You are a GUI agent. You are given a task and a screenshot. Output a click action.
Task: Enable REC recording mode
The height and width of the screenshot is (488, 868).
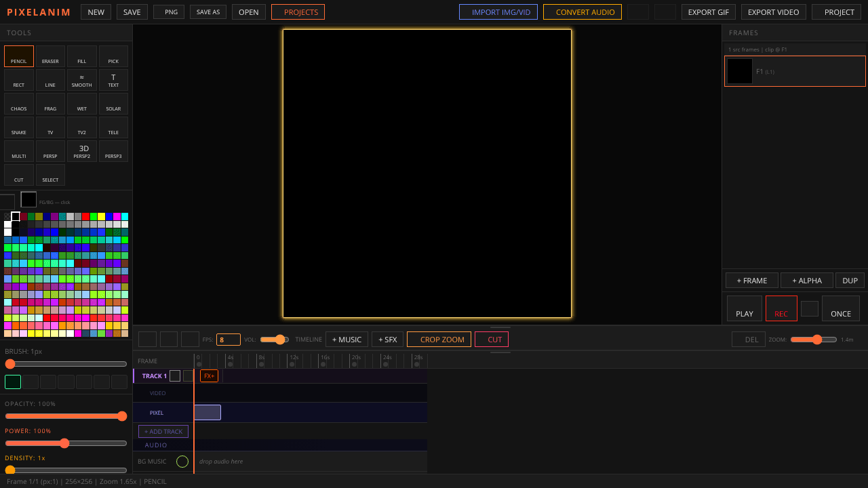[781, 308]
